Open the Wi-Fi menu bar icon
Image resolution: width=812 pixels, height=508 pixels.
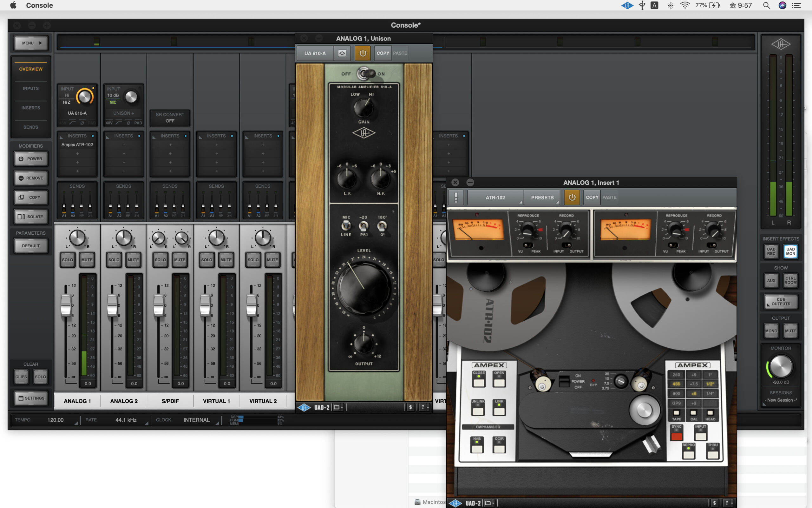pos(685,5)
